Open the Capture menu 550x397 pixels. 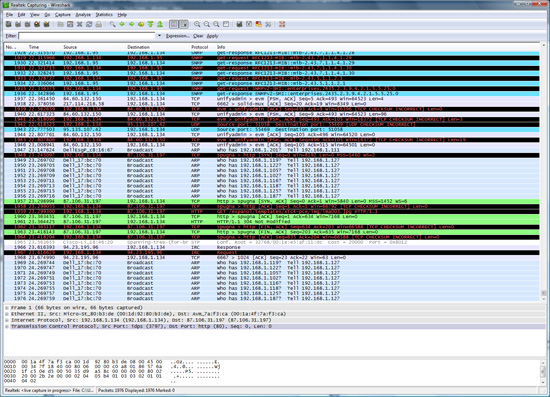[x=63, y=15]
